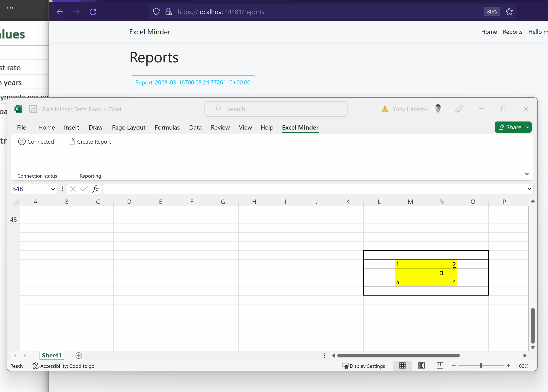Open the Data ribbon tab
Viewport: 548px width, 392px height.
point(195,127)
